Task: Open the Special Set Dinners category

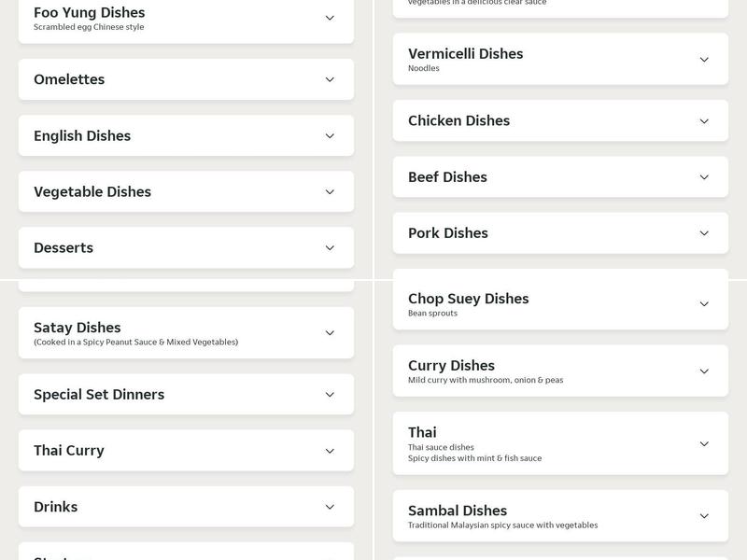Action: (186, 394)
